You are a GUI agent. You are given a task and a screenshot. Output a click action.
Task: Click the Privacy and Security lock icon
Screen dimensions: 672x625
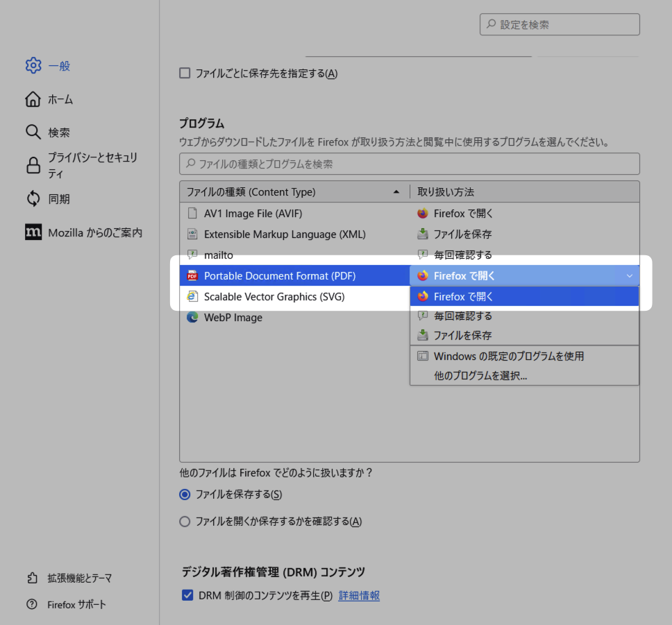(33, 165)
